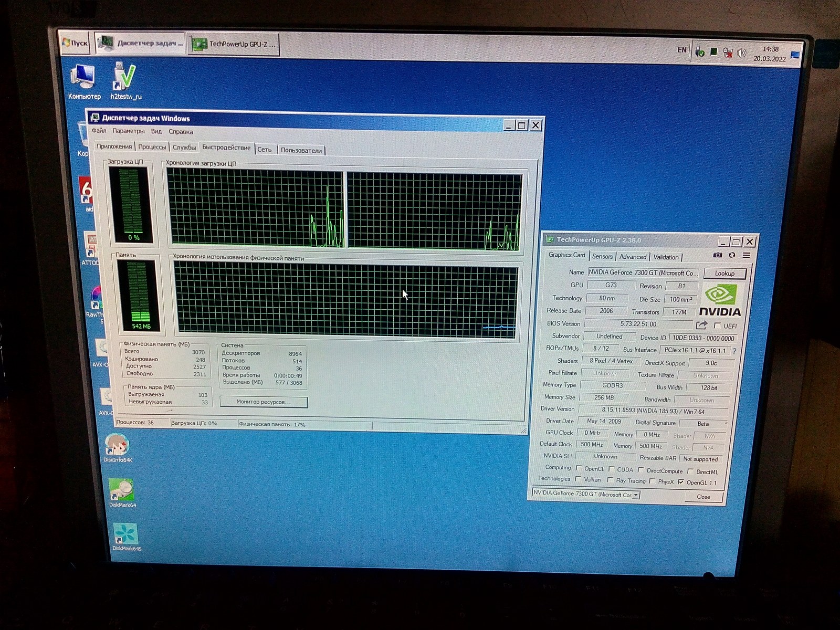Image resolution: width=840 pixels, height=630 pixels.
Task: Click the Lookup button
Action: click(x=724, y=274)
